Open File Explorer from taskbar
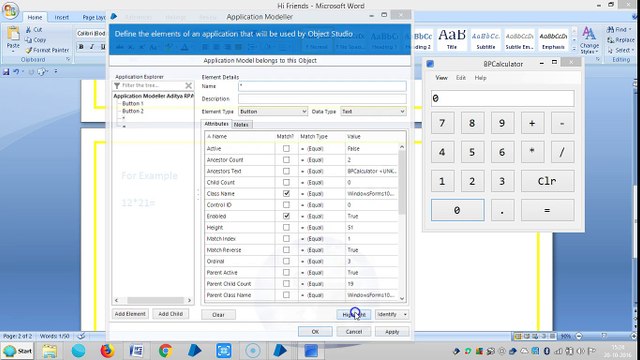 pos(49,351)
